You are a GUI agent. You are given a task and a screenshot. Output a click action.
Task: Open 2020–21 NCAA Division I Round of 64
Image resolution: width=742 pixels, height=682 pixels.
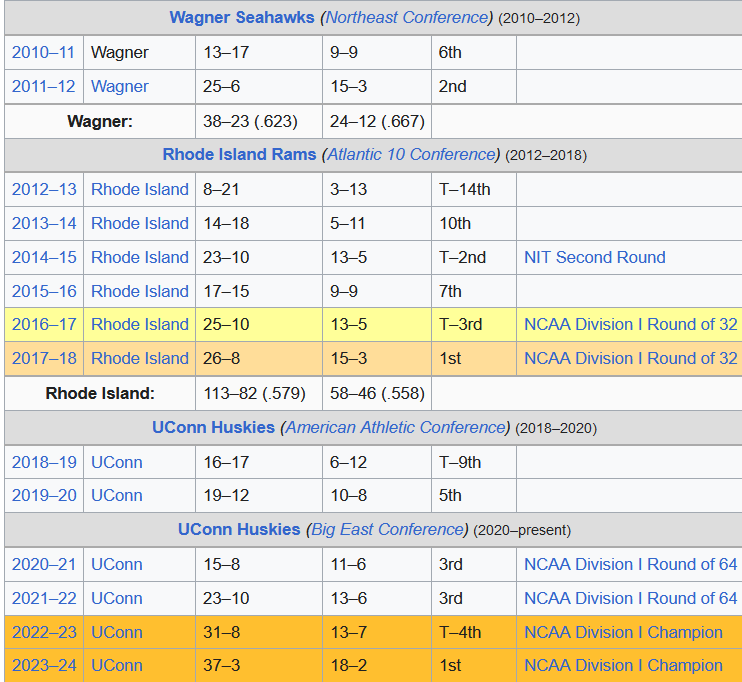point(630,565)
